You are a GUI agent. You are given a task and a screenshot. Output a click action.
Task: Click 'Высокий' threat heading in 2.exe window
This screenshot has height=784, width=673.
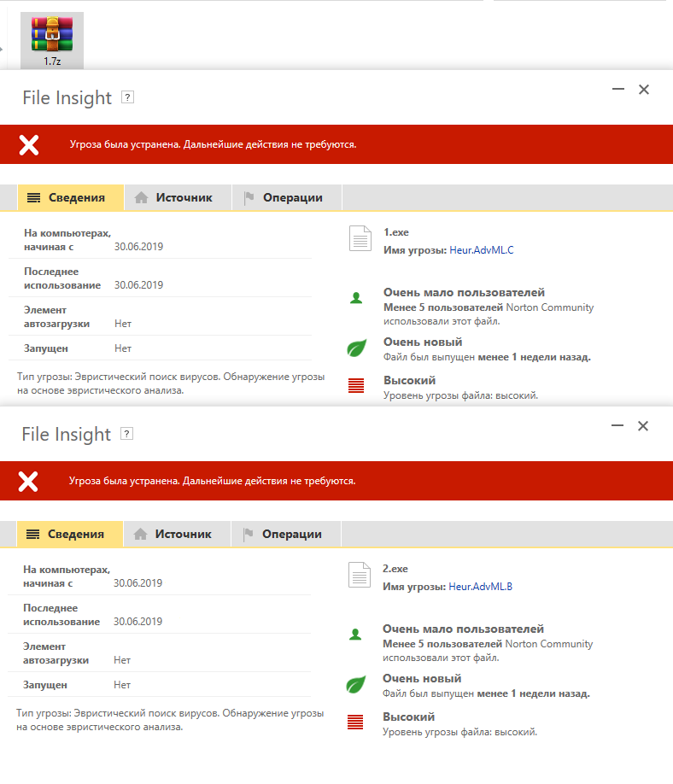point(408,717)
